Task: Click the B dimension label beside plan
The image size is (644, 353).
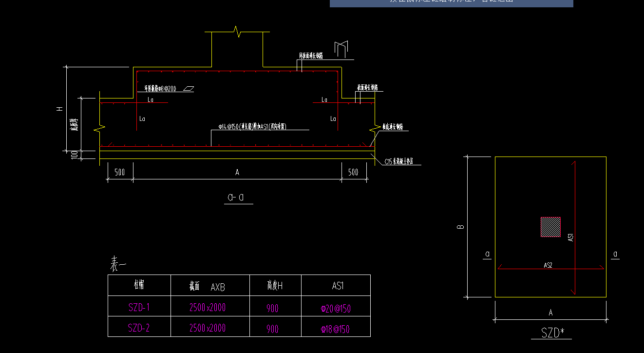Action: (x=461, y=227)
